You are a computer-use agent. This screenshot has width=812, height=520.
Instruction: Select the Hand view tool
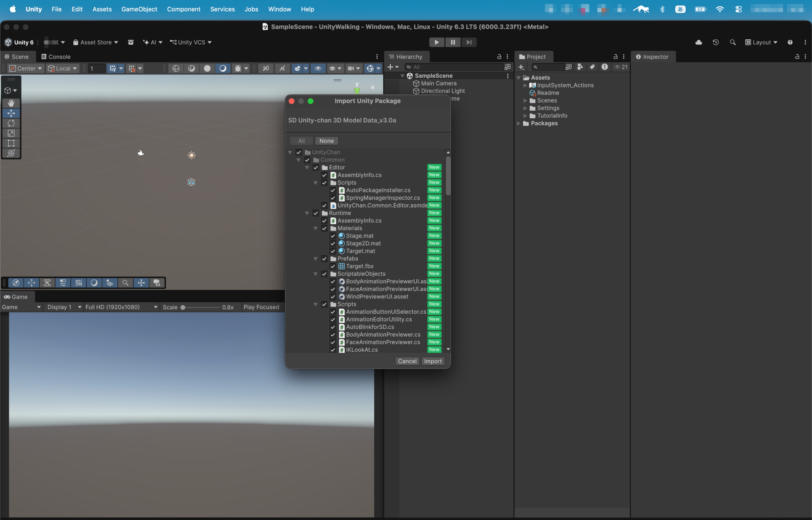(x=11, y=103)
